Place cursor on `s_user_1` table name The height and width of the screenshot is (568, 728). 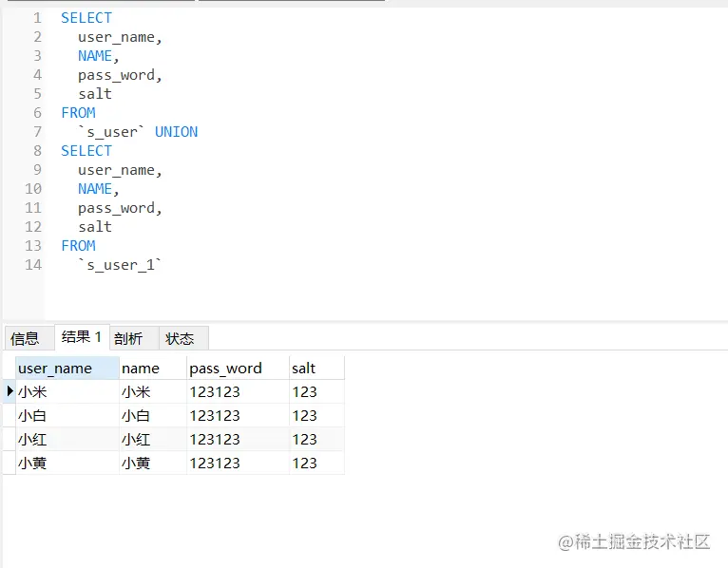[x=120, y=265]
